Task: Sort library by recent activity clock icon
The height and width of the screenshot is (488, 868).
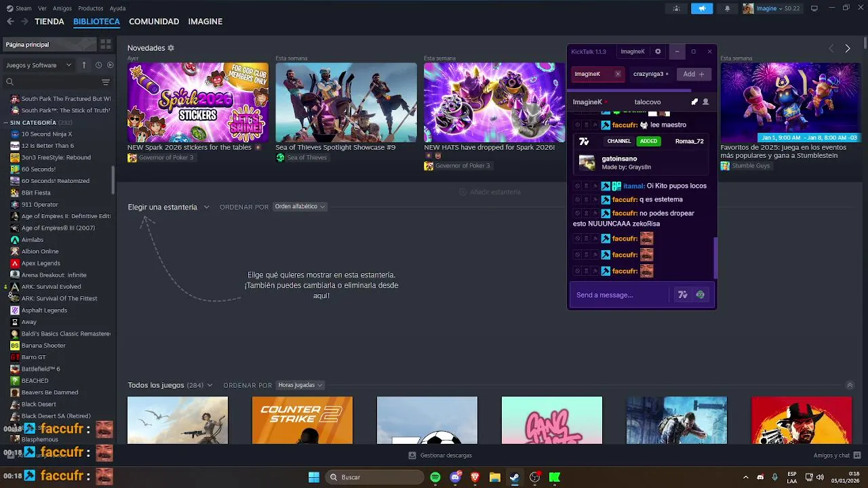Action: point(98,65)
